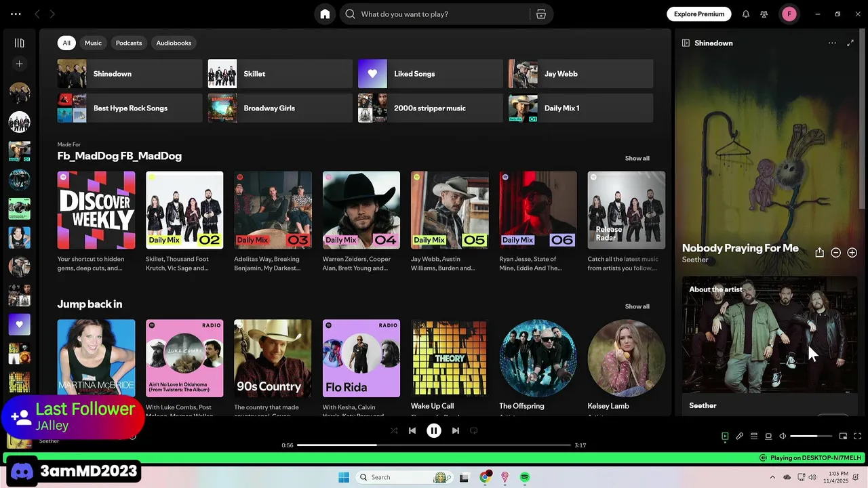
Task: Toggle Now Playing view button
Action: pos(725,436)
